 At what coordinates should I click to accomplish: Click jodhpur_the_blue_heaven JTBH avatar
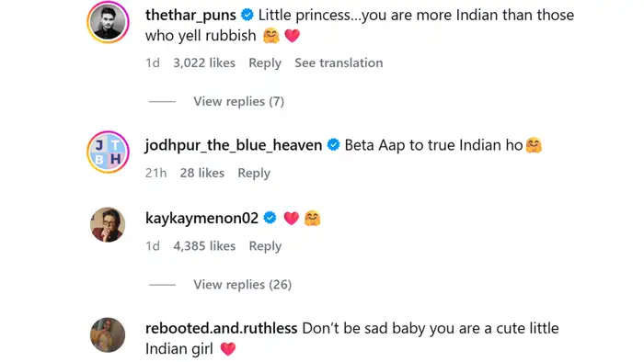(x=108, y=152)
